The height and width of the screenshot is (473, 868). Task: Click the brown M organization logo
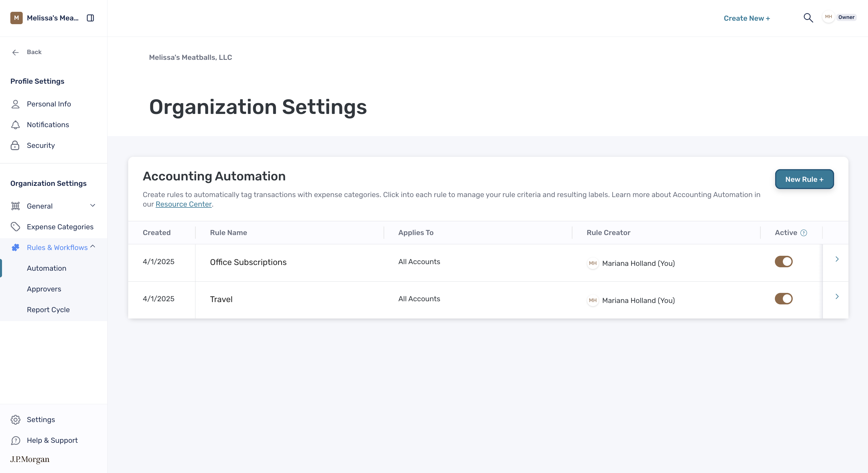16,18
